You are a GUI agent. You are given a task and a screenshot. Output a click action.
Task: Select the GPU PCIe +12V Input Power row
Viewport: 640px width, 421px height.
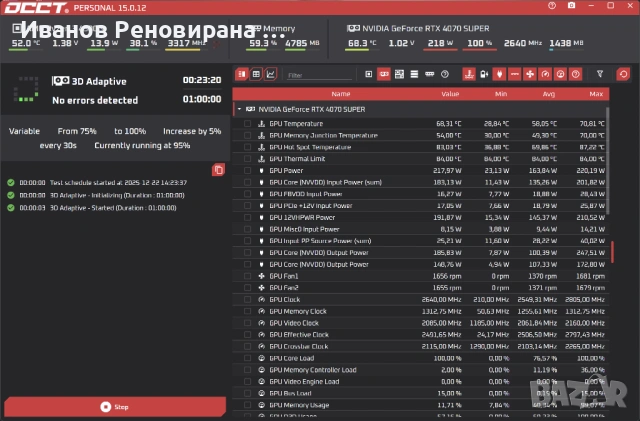pos(421,206)
